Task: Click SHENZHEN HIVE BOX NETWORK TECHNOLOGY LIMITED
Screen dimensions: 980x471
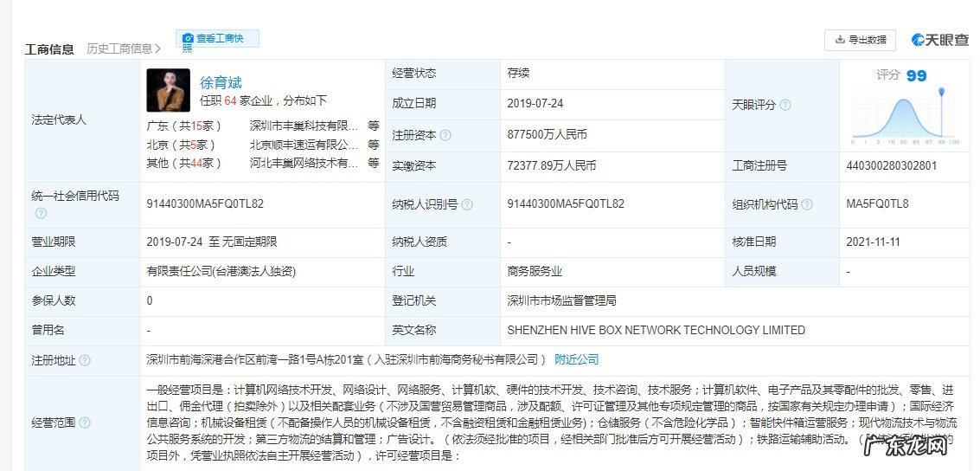Action: [x=657, y=330]
